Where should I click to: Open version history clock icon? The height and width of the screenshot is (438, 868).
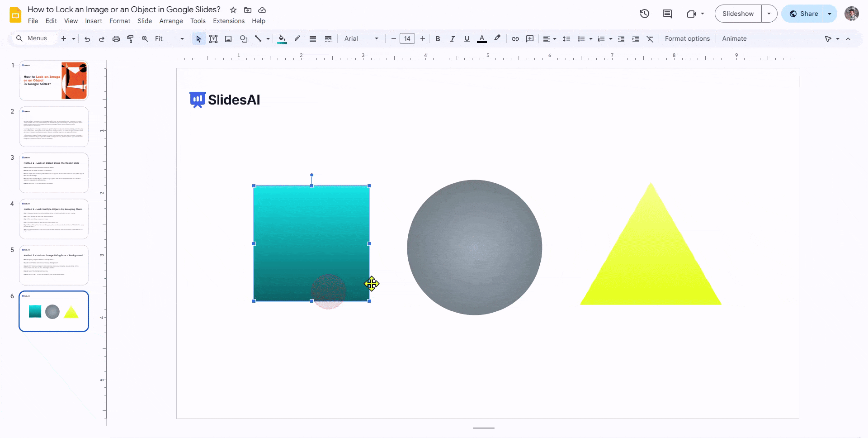[x=645, y=14]
